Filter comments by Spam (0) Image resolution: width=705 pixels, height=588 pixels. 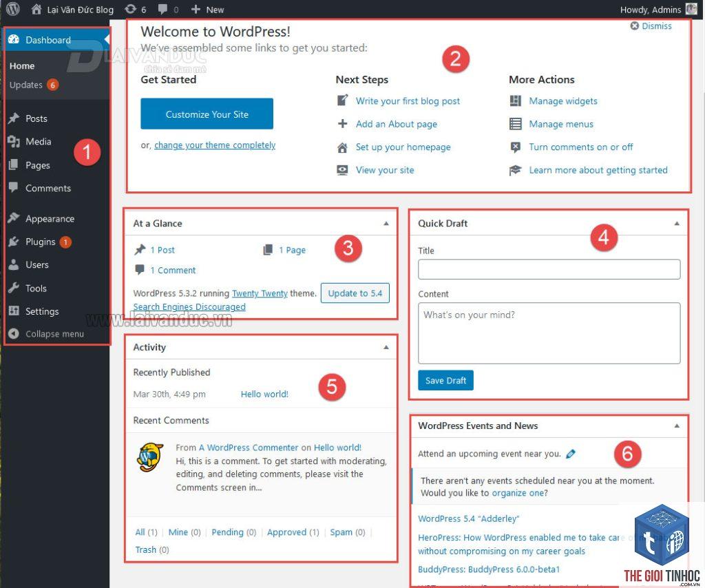pos(348,532)
